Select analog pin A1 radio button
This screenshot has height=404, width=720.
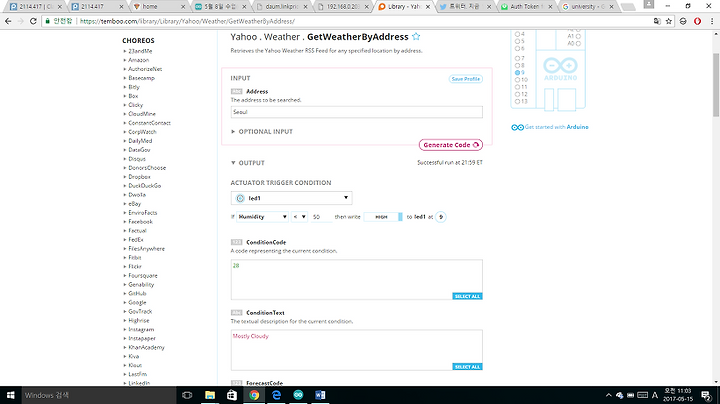(x=578, y=36)
